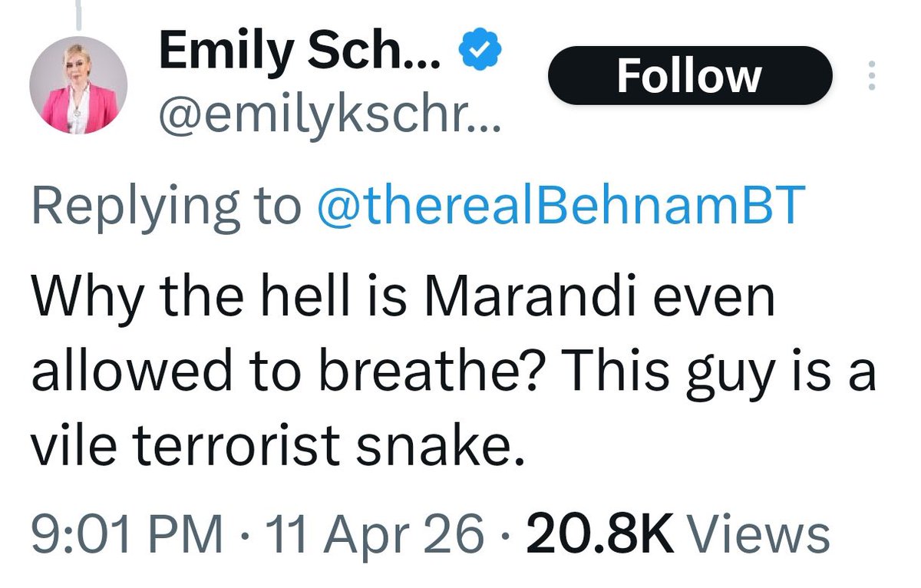Screen dimensions: 921x588
Task: Select the display name Emily Sch...
Action: tap(299, 52)
